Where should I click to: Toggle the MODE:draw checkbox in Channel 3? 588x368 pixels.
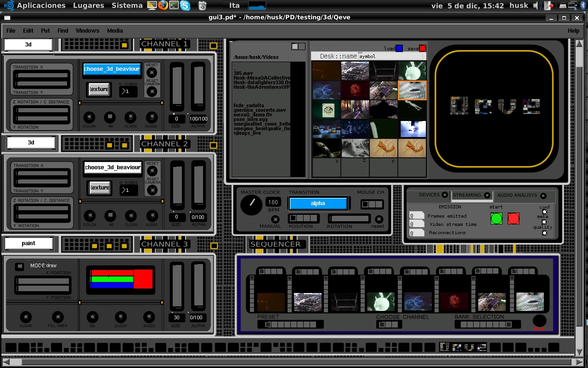click(x=19, y=266)
